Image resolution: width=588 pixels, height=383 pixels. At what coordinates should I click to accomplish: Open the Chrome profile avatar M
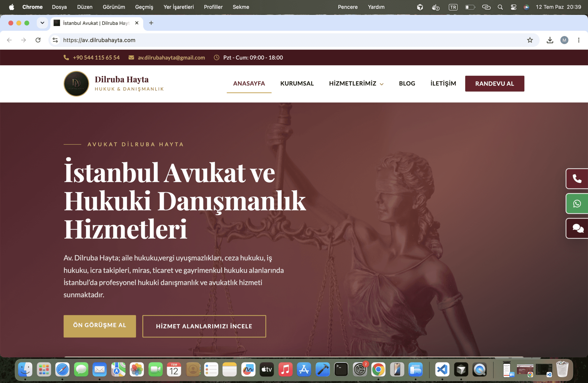point(564,40)
